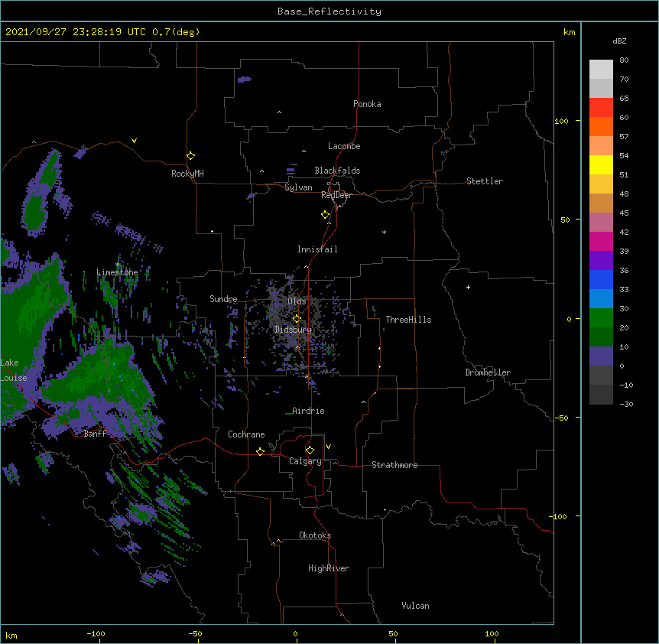This screenshot has height=644, width=659.
Task: Click the Strathmore label
Action: (394, 465)
